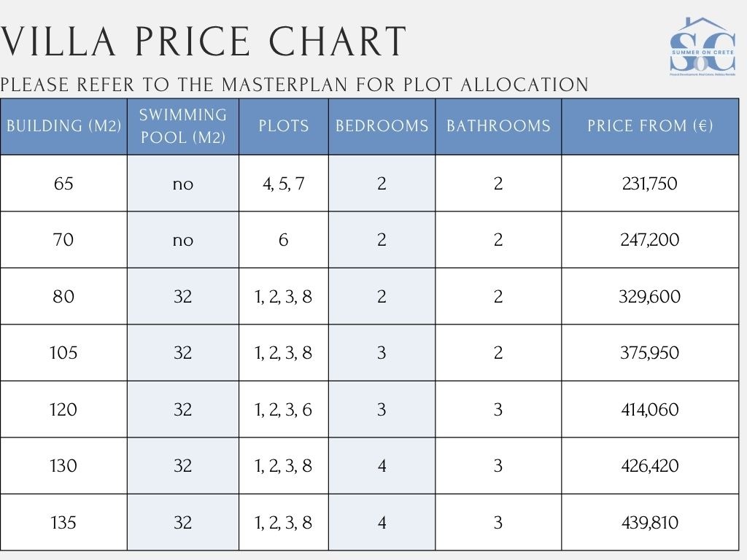Click the Summer on Crete logo

(x=702, y=47)
